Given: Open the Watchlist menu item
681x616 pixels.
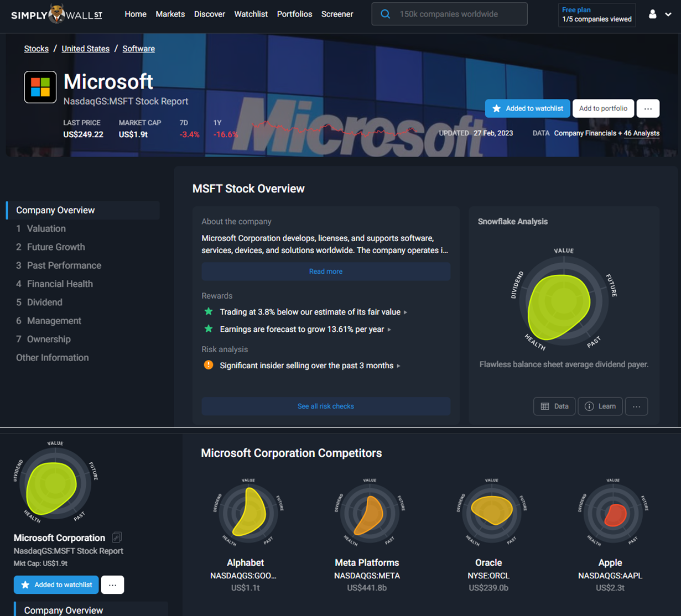Looking at the screenshot, I should click(x=251, y=14).
